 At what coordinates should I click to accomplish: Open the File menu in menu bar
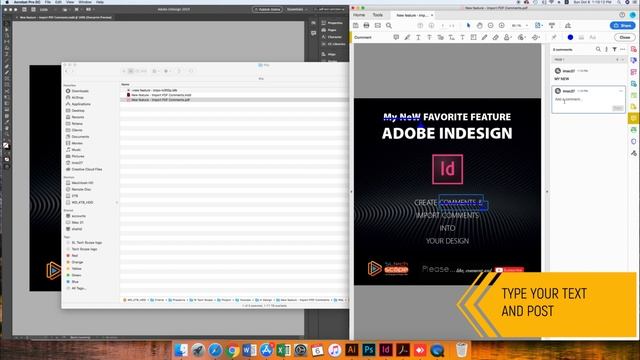(x=48, y=2)
